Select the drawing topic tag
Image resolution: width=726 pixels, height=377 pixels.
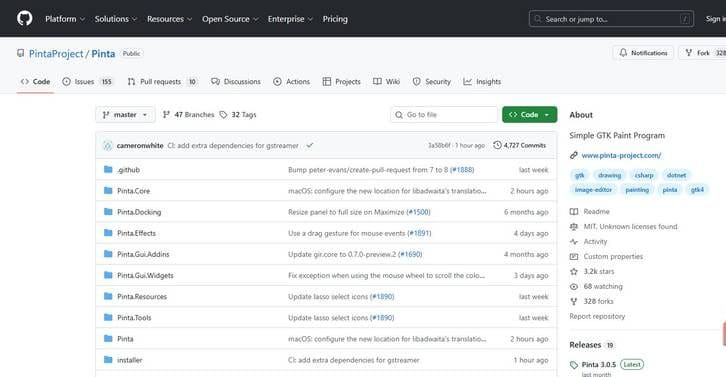pos(609,175)
